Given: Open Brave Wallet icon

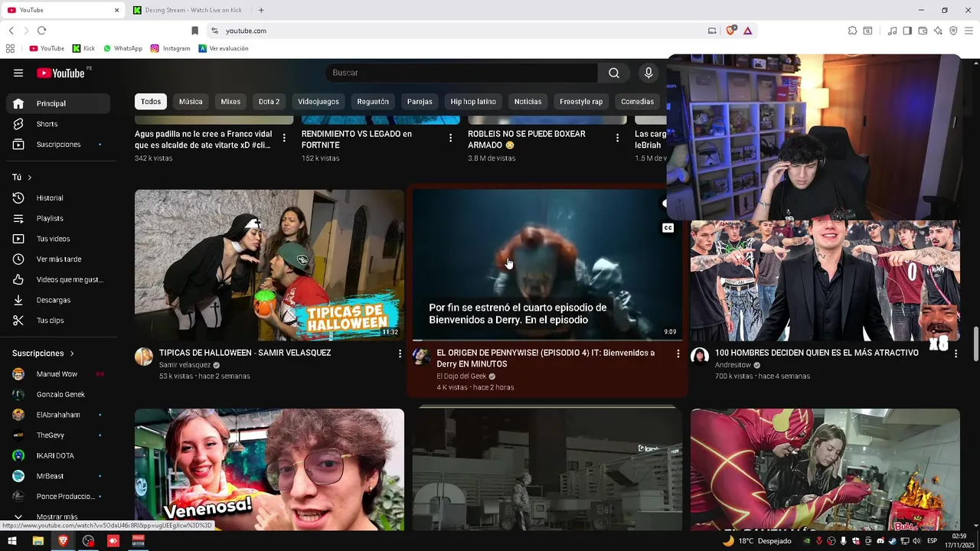Looking at the screenshot, I should coord(923,31).
